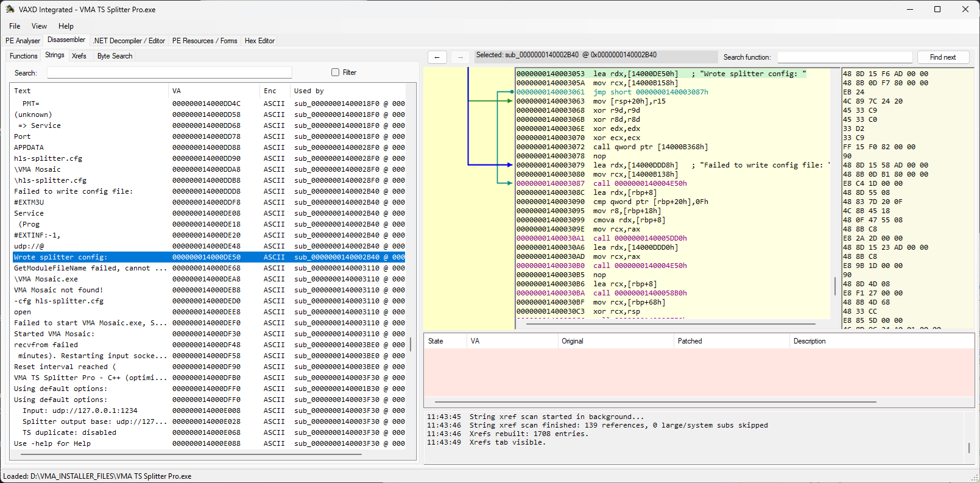Sort strings by the Used by column header
Screen dimensions: 980x483
click(x=348, y=91)
